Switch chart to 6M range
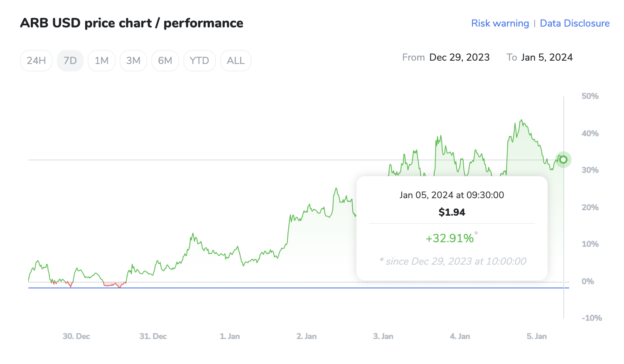The height and width of the screenshot is (364, 624). (x=165, y=61)
